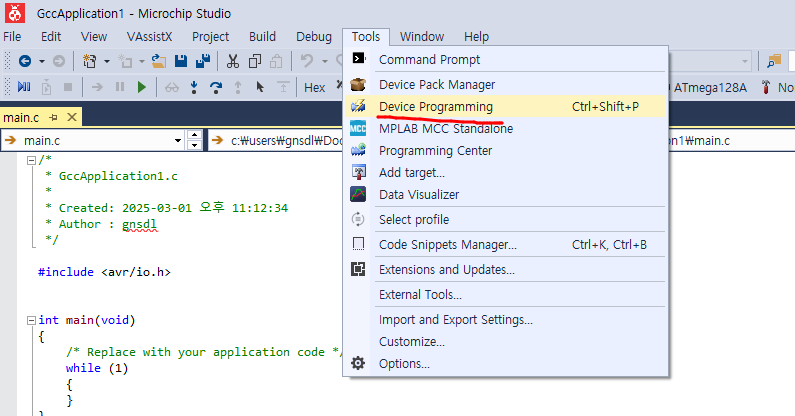The image size is (795, 416).
Task: Open Options... with gear icon
Action: [505, 364]
